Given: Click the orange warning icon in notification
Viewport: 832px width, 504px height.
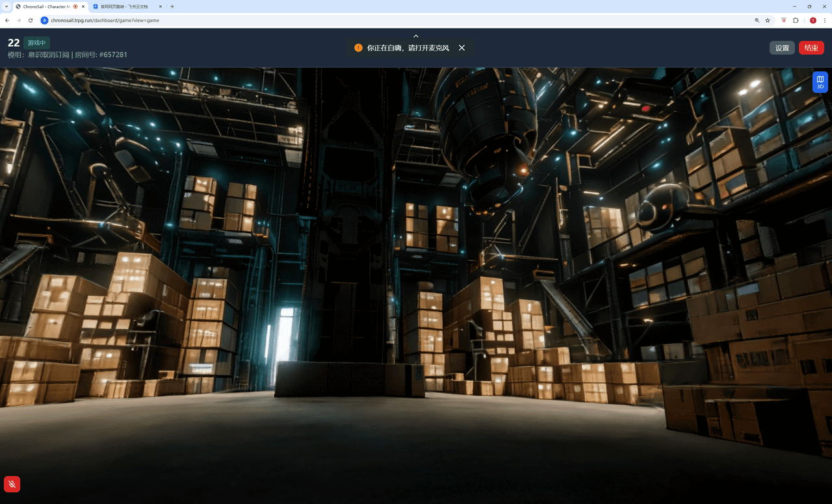Looking at the screenshot, I should pos(358,48).
